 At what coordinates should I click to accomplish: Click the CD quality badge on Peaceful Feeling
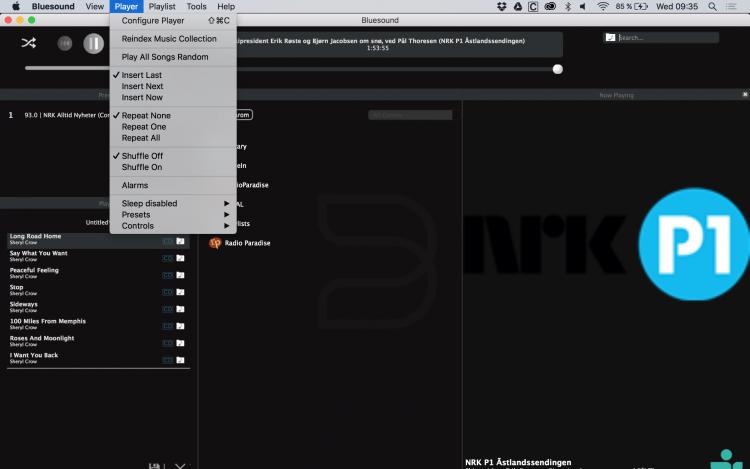click(167, 275)
